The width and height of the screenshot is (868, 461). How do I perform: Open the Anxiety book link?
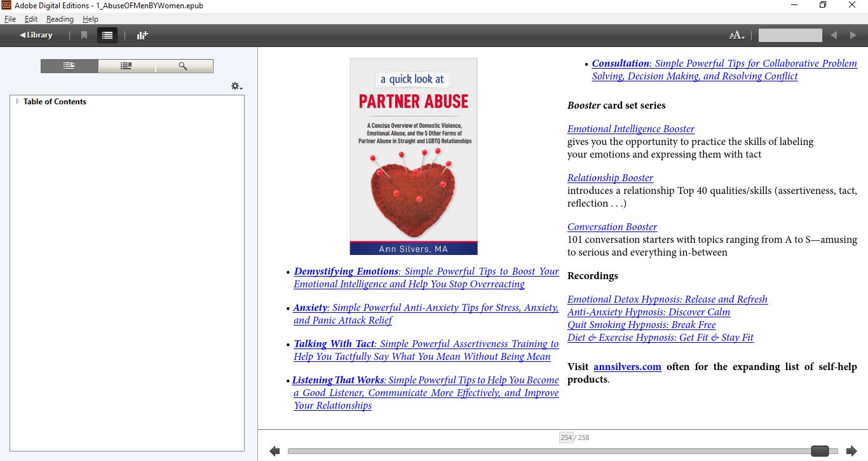click(x=426, y=314)
